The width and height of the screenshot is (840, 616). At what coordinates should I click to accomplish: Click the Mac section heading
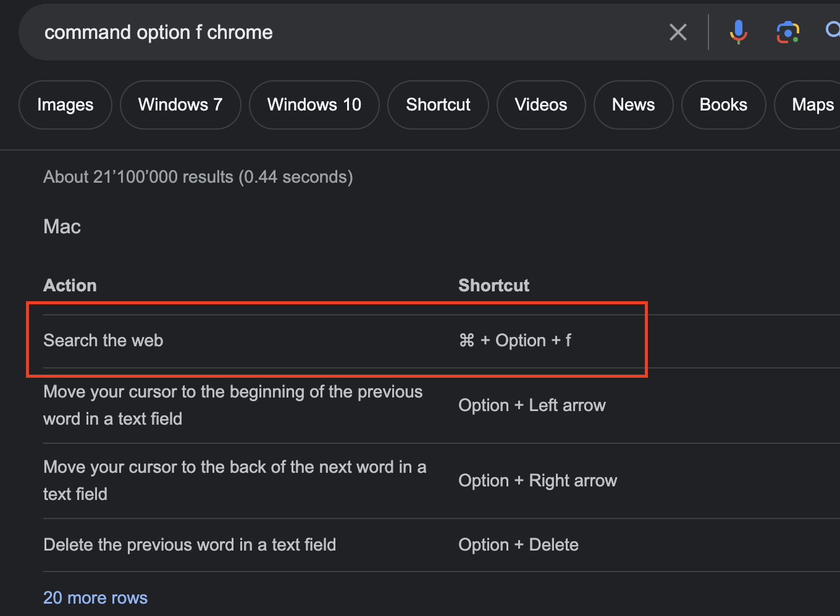(62, 226)
